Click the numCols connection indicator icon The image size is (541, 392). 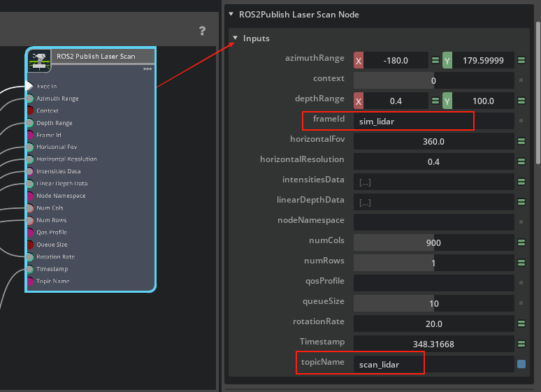521,242
